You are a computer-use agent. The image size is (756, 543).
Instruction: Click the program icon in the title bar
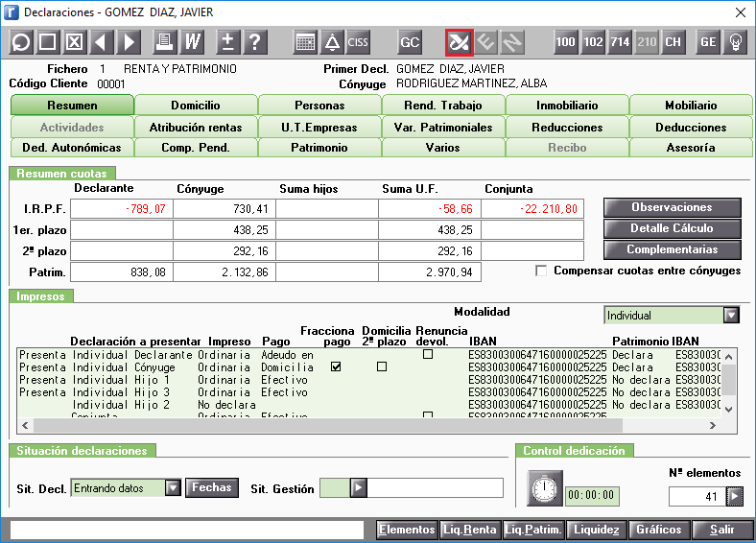[12, 12]
